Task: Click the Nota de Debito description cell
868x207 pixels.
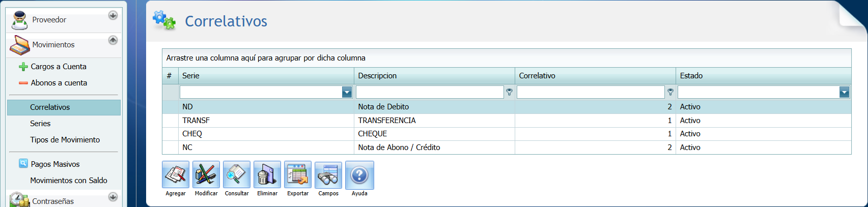Action: 434,107
